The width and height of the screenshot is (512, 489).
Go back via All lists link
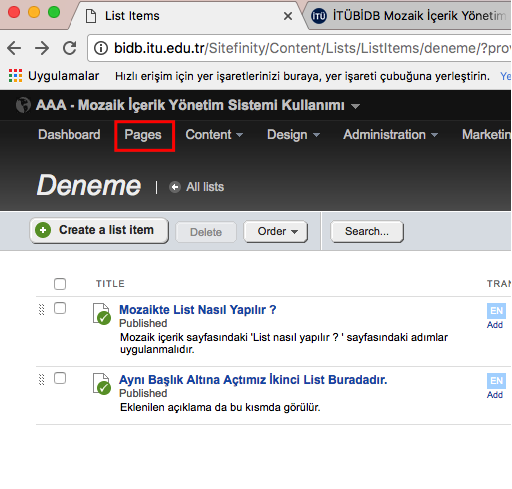[x=205, y=187]
